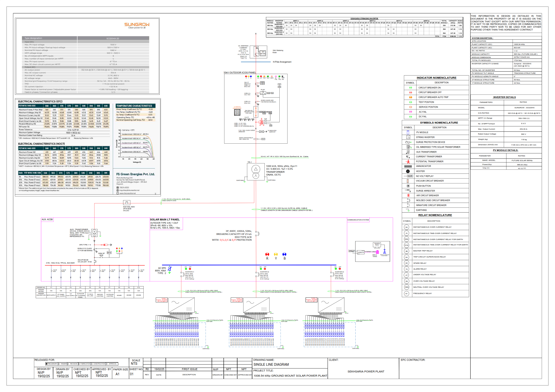Click the Earthing legend symbol
555x392 pixels.
coord(408,210)
